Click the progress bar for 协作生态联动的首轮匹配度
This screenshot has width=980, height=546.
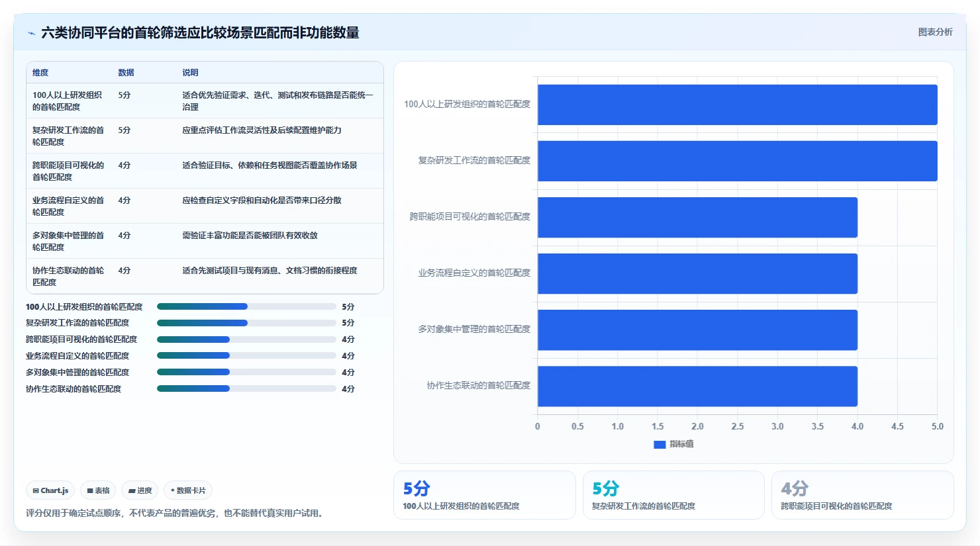tap(246, 389)
